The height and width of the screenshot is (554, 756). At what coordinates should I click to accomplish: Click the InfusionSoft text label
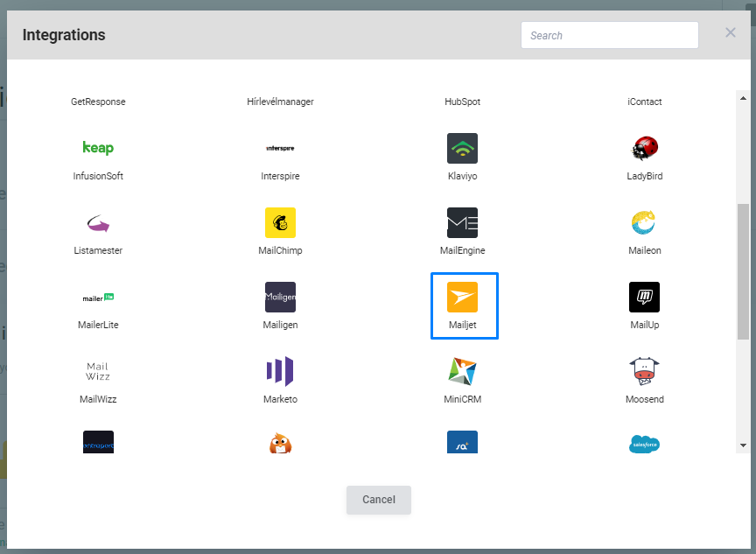(x=98, y=176)
